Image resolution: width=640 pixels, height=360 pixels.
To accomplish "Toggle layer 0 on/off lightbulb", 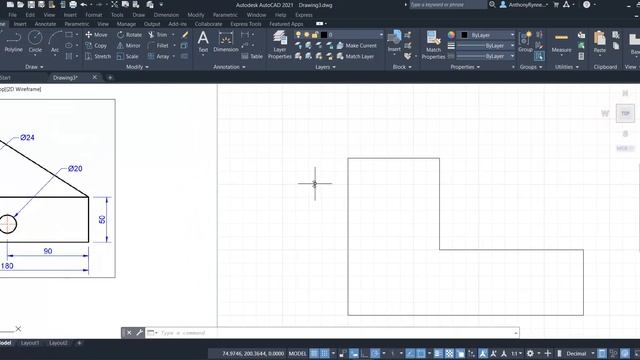I will pyautogui.click(x=298, y=35).
